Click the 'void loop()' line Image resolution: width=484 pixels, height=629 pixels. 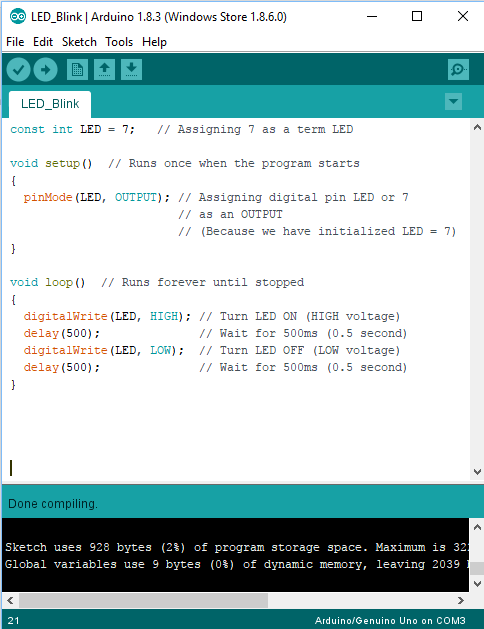tap(48, 283)
